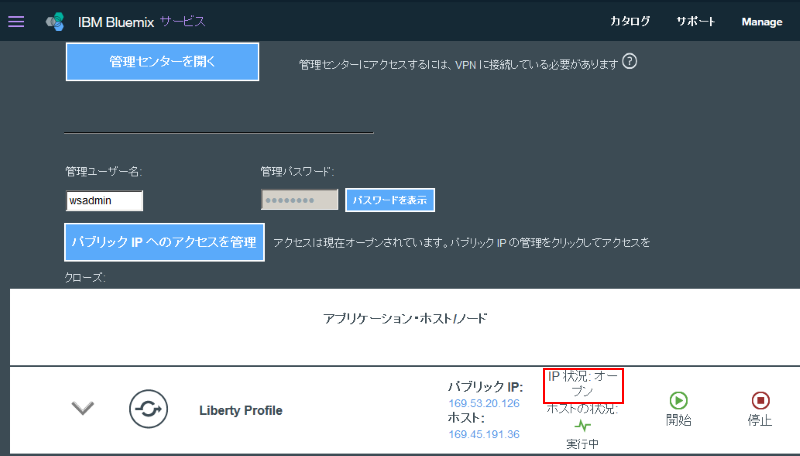This screenshot has width=800, height=456.
Task: Open the カタログ menu item
Action: point(630,21)
